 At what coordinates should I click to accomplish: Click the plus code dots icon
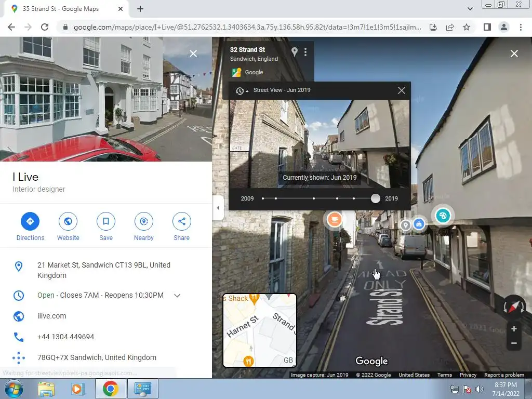[19, 357]
